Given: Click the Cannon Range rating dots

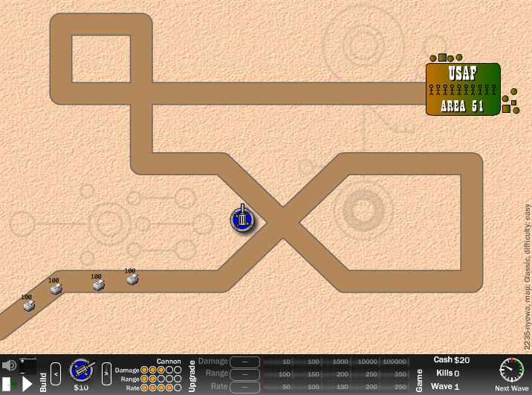Looking at the screenshot, I should pos(160,379).
